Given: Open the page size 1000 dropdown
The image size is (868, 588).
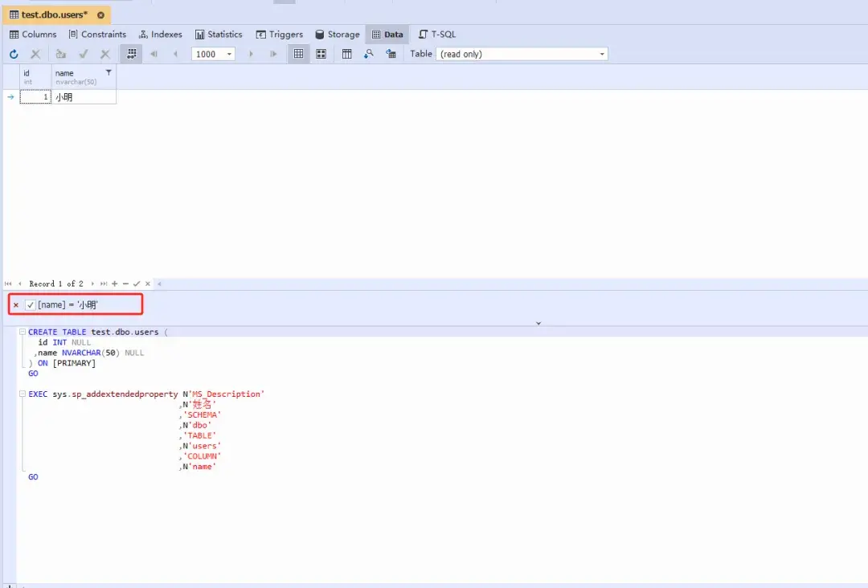Looking at the screenshot, I should coord(227,54).
